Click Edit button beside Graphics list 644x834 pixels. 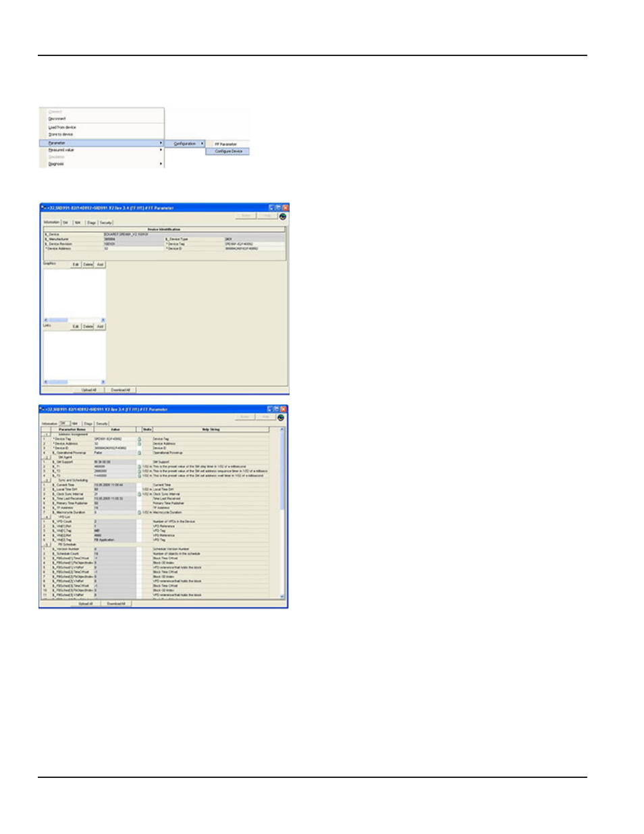pyautogui.click(x=76, y=265)
